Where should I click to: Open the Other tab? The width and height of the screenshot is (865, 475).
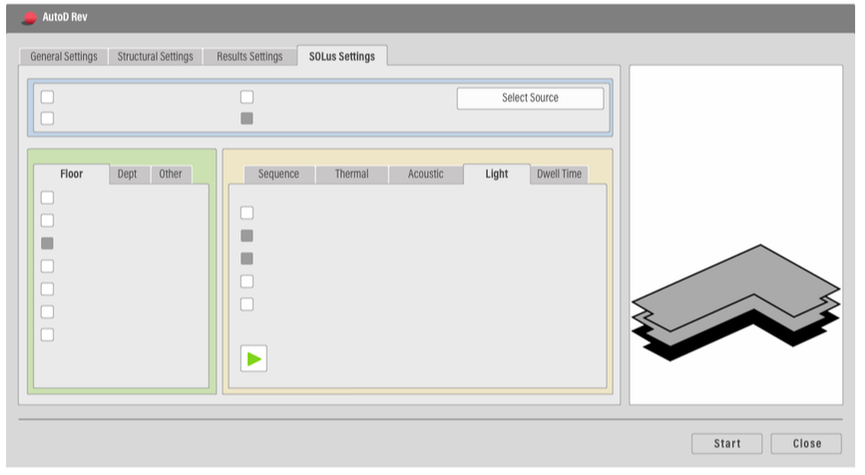[x=171, y=174]
